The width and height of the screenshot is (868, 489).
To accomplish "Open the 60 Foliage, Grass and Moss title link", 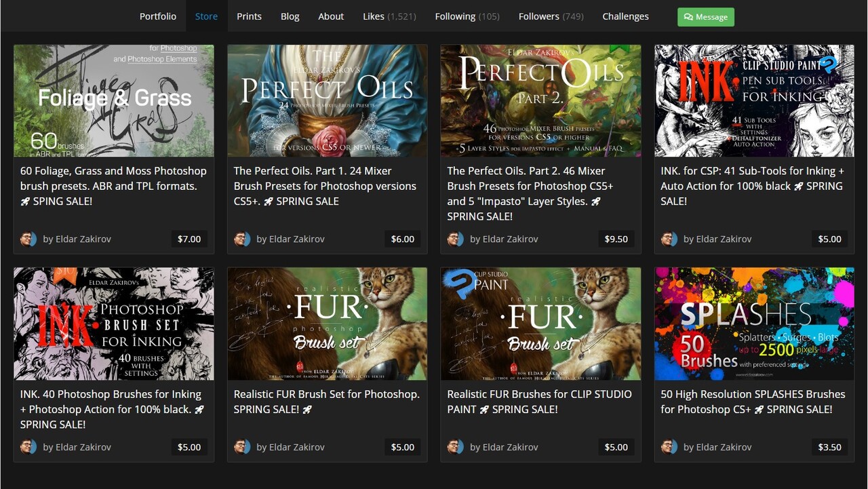I will [113, 186].
